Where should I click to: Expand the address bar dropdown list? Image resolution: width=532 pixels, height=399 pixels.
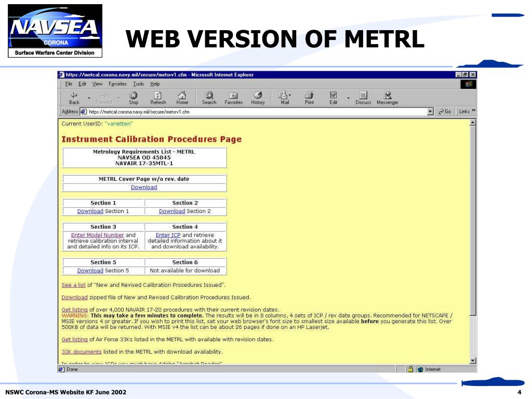(x=430, y=112)
